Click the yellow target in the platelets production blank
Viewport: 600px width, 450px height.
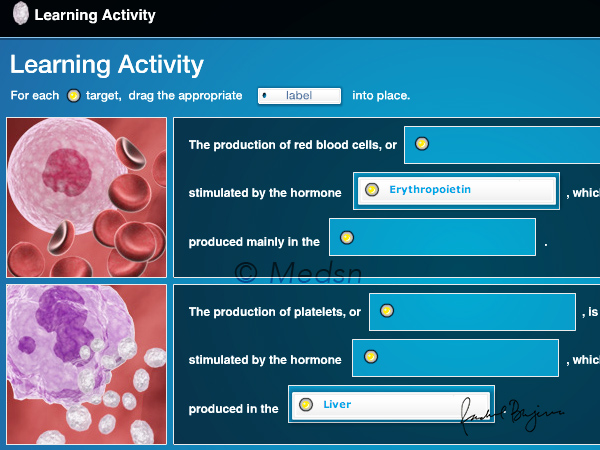click(386, 311)
